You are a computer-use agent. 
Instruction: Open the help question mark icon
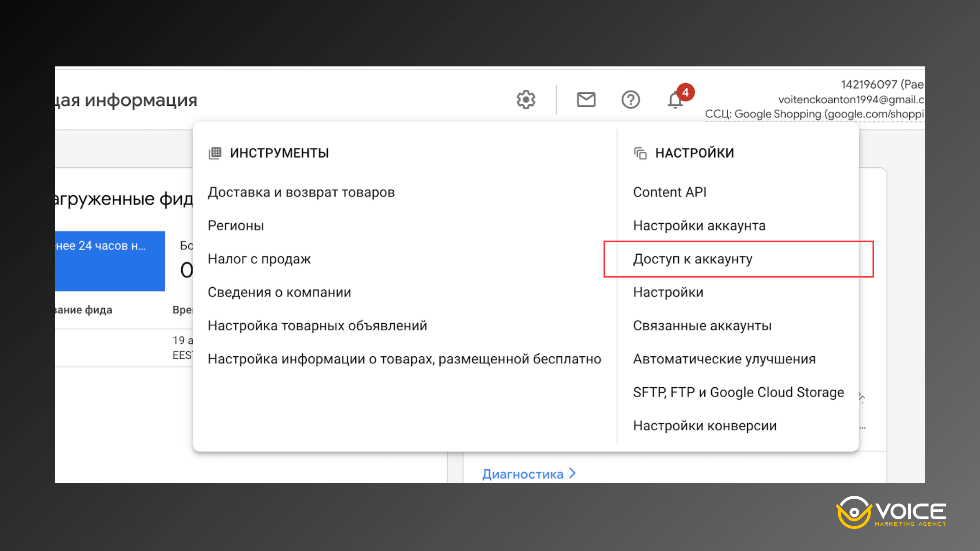tap(630, 99)
